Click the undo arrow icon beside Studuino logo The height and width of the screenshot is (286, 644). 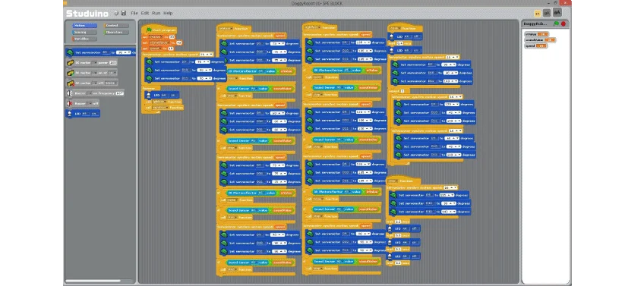[116, 13]
